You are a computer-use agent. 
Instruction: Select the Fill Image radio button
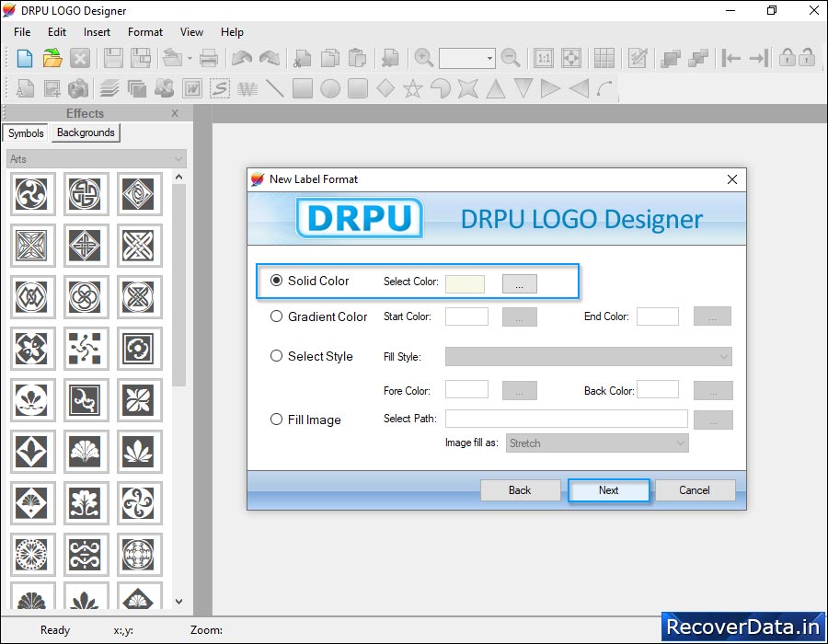click(276, 420)
